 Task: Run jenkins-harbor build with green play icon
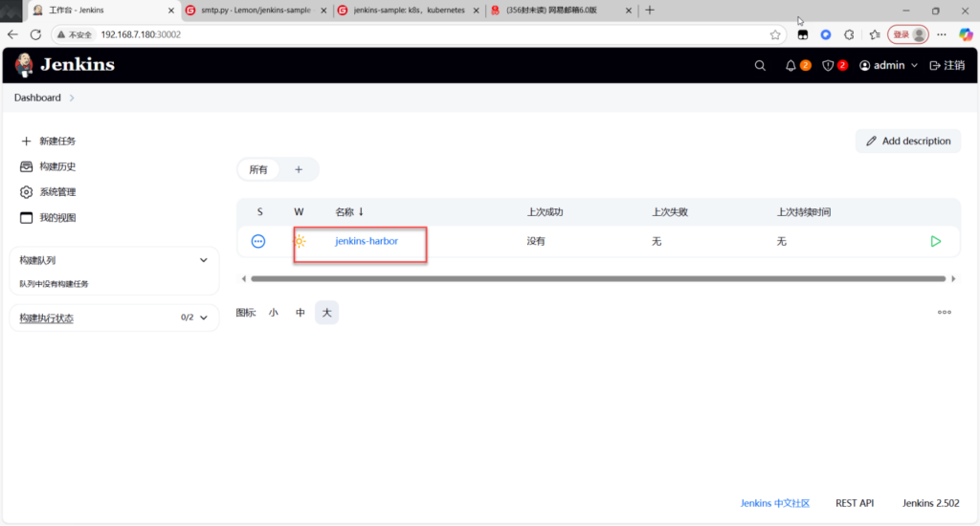point(935,242)
